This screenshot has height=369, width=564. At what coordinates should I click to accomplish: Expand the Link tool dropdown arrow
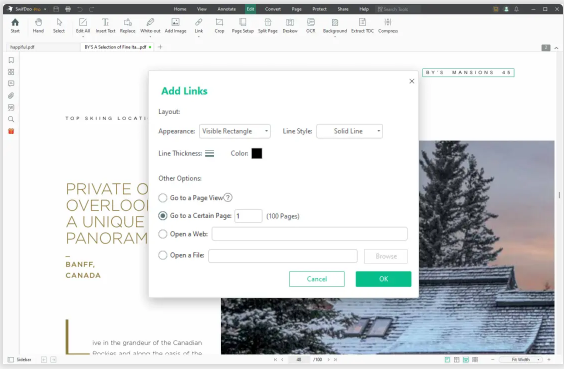(x=199, y=36)
